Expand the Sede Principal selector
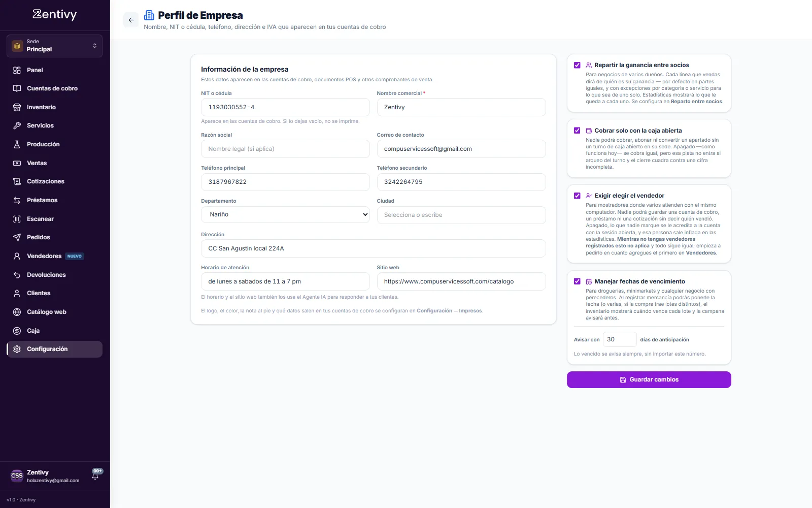 (x=54, y=46)
